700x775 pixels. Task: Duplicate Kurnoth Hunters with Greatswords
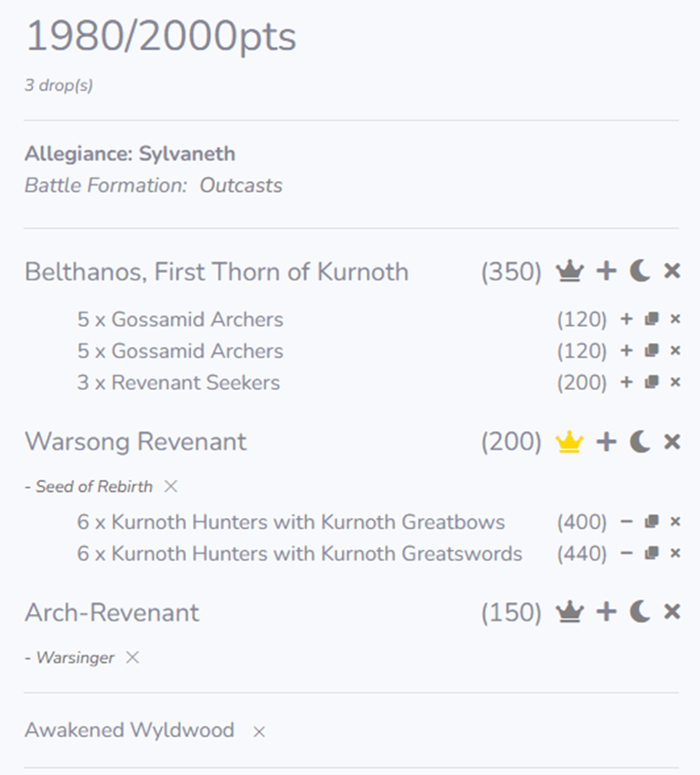pos(651,553)
